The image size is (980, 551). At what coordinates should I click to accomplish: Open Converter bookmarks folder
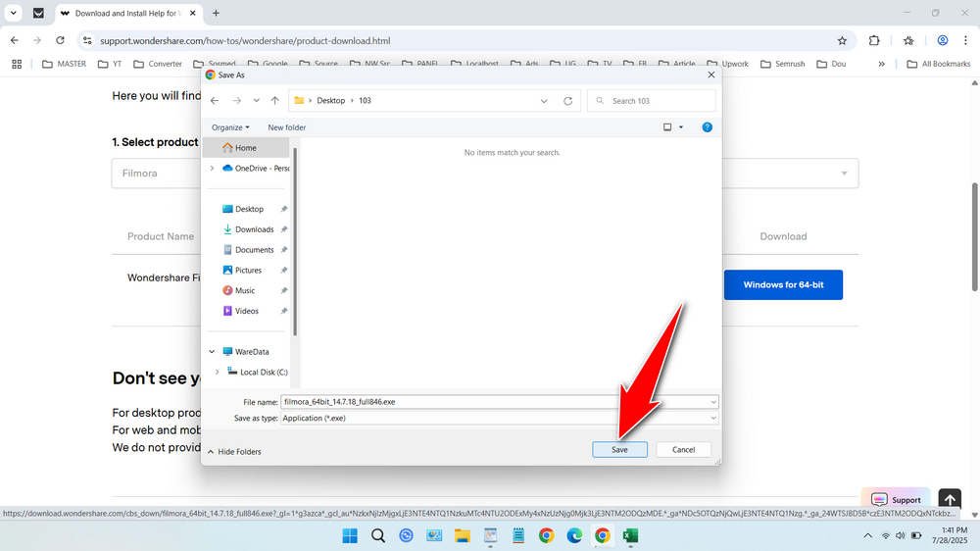(x=158, y=64)
